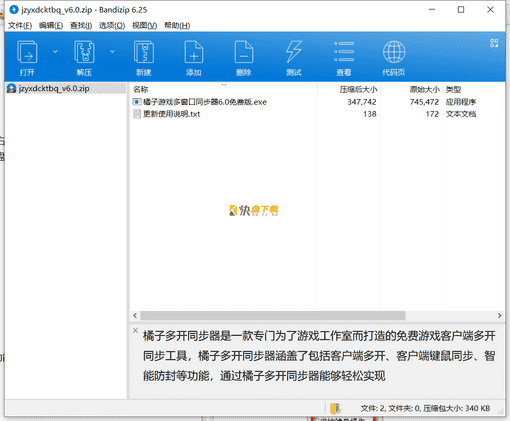Close the archive comment panel

(x=135, y=330)
